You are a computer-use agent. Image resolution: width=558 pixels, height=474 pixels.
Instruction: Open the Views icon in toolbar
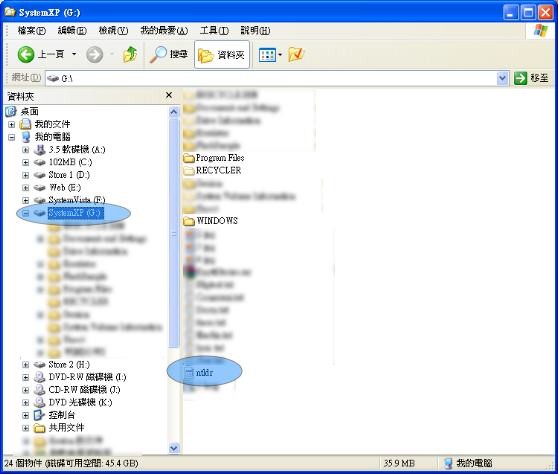tap(267, 55)
